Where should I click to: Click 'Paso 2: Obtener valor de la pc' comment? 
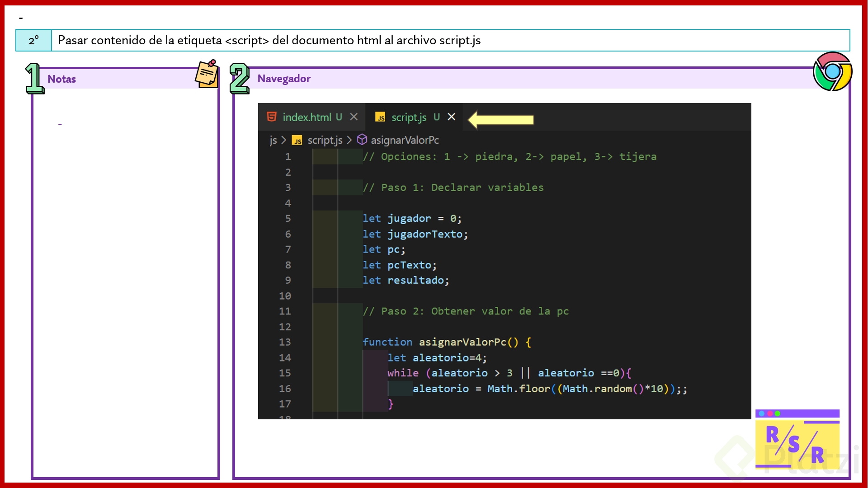pyautogui.click(x=466, y=311)
